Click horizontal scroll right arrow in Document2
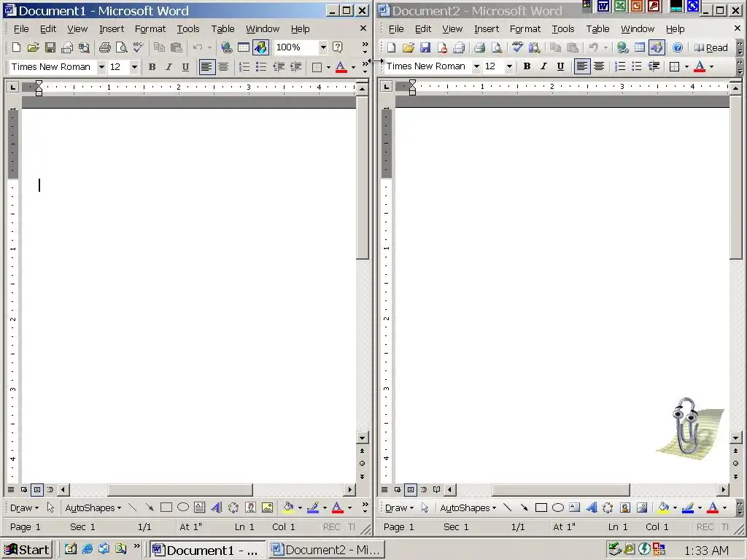747x560 pixels. (x=724, y=489)
